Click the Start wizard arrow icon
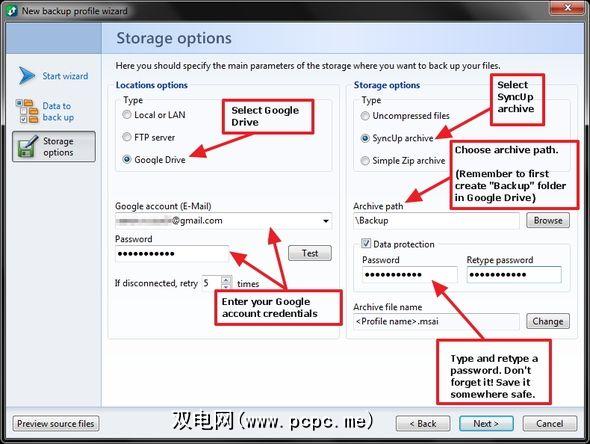590x444 pixels. coord(26,76)
